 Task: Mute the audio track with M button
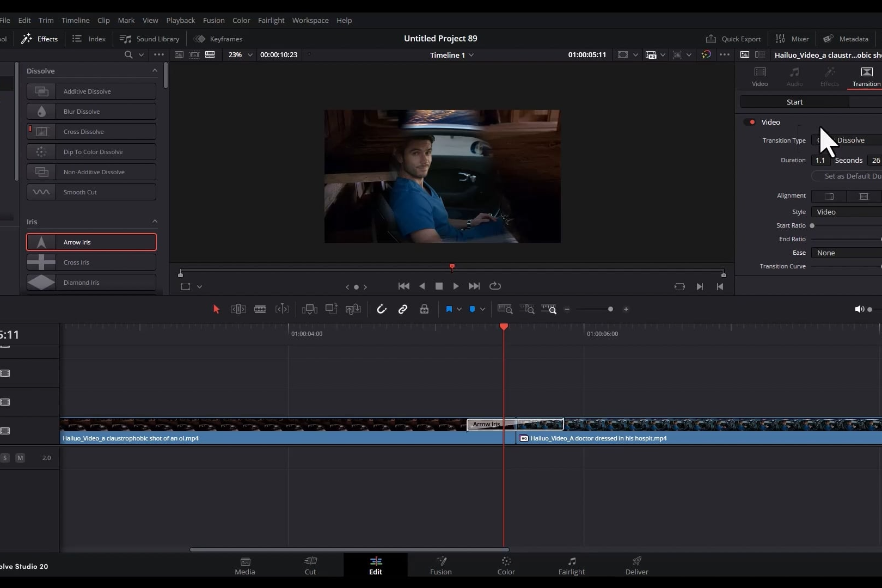(x=20, y=458)
